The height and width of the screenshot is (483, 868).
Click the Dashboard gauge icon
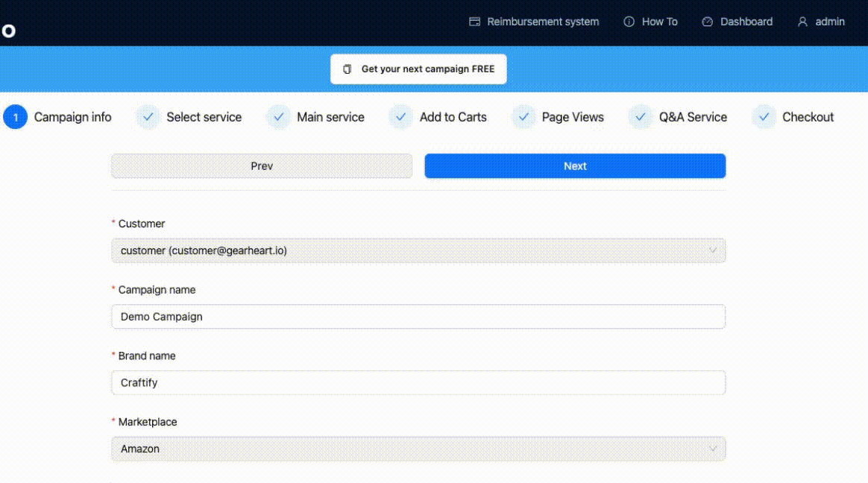click(x=708, y=22)
